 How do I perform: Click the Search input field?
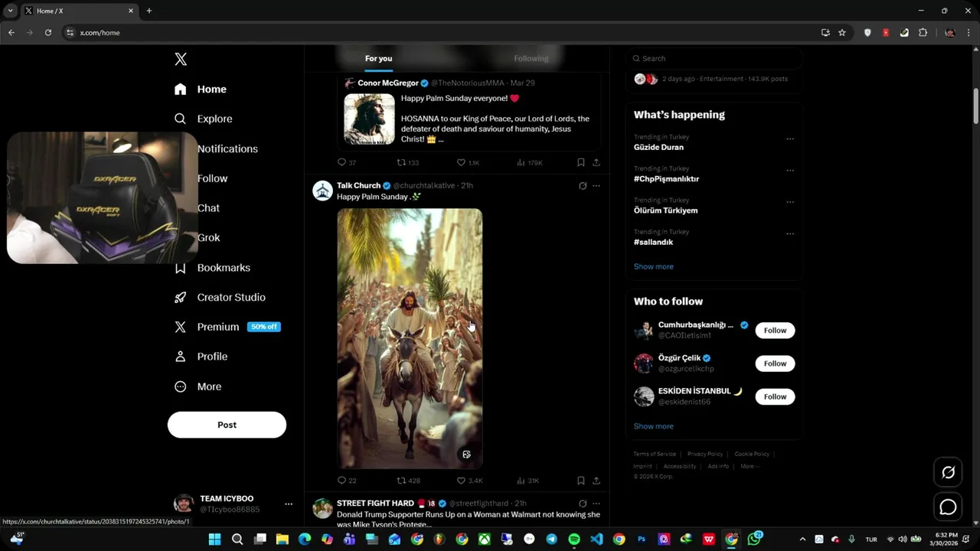[x=714, y=58]
